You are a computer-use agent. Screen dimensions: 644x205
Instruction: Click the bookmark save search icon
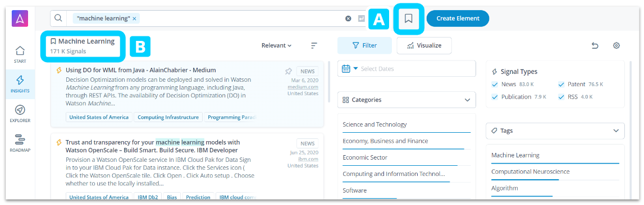click(x=408, y=18)
